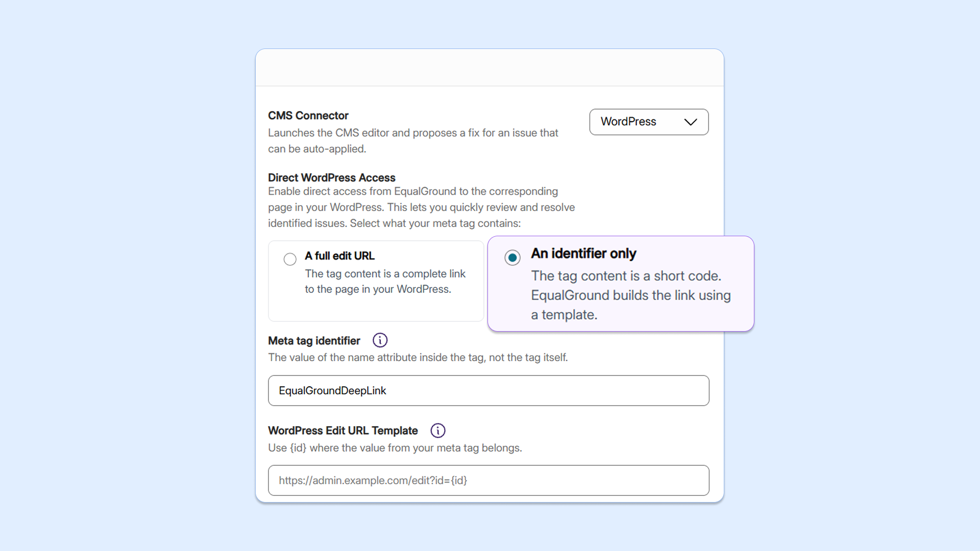Click the EqualGroundDeepLink meta tag input field
980x551 pixels.
point(488,391)
